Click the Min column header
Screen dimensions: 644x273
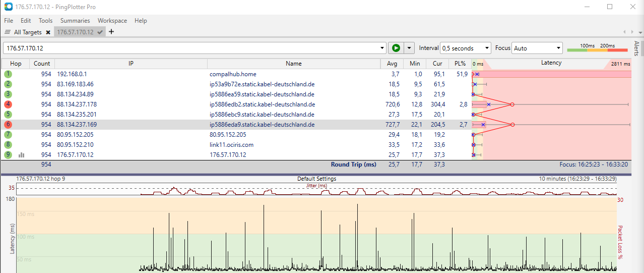[415, 64]
